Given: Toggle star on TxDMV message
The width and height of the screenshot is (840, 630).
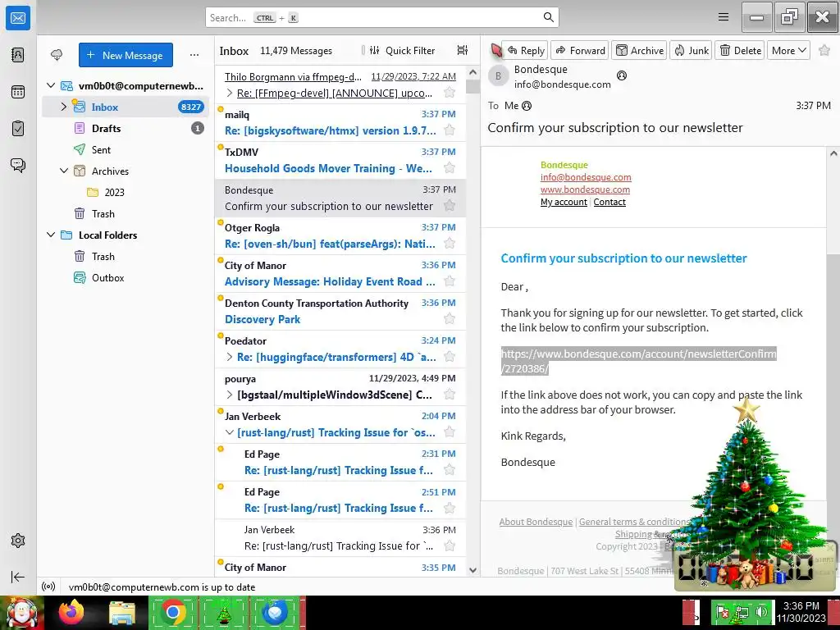Looking at the screenshot, I should [450, 168].
